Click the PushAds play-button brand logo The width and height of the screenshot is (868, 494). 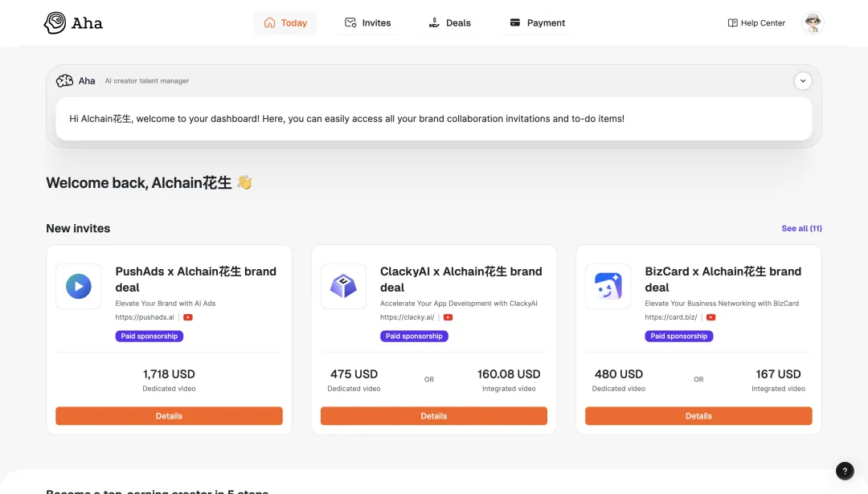tap(78, 286)
